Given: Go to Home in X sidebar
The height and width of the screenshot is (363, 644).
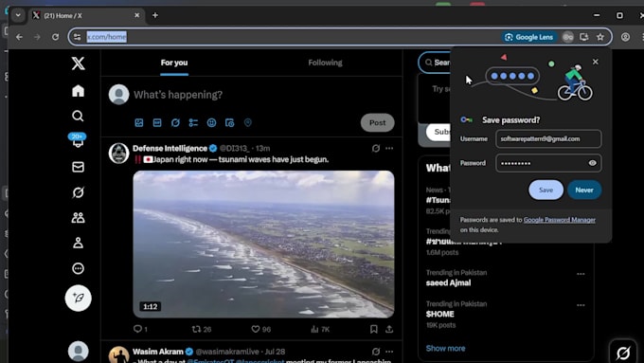Looking at the screenshot, I should 78,91.
